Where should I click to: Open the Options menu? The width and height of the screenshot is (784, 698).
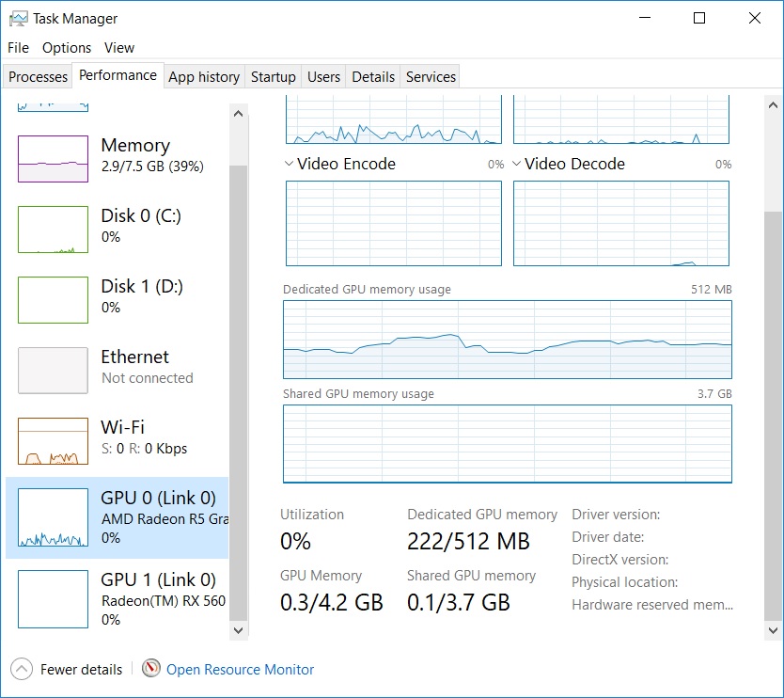pyautogui.click(x=67, y=48)
